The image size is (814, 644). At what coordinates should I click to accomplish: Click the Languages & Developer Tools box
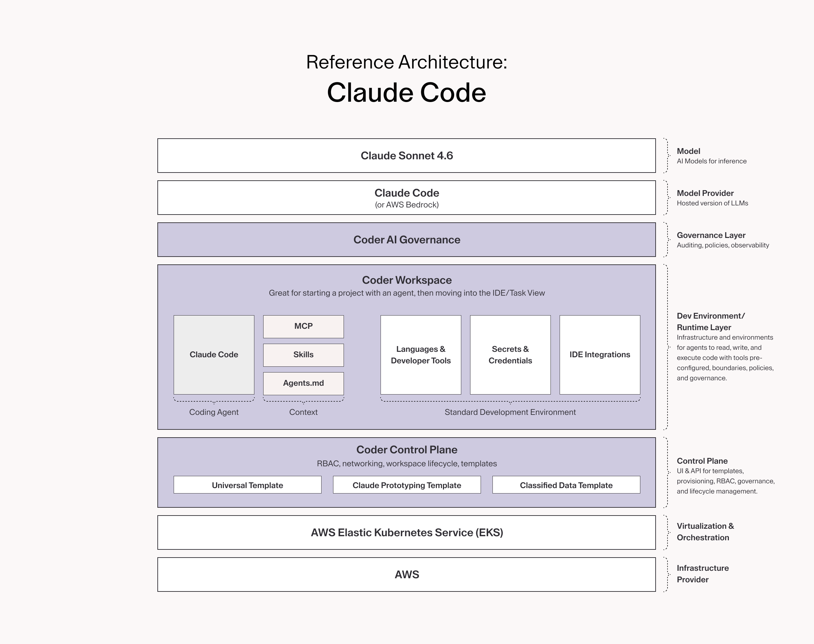point(421,355)
